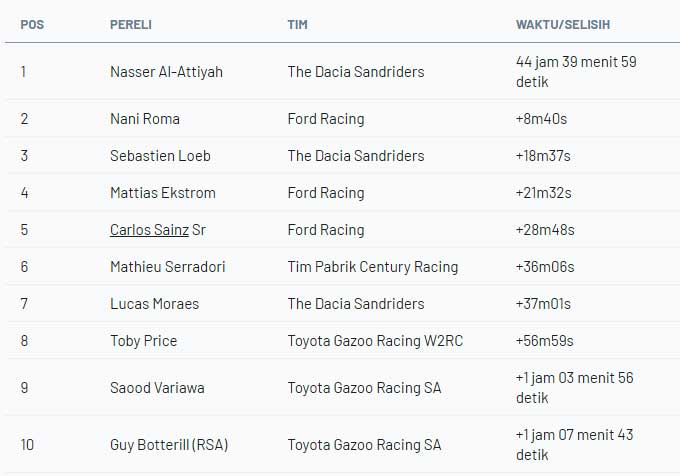Select the +36m06s gap value

(545, 267)
